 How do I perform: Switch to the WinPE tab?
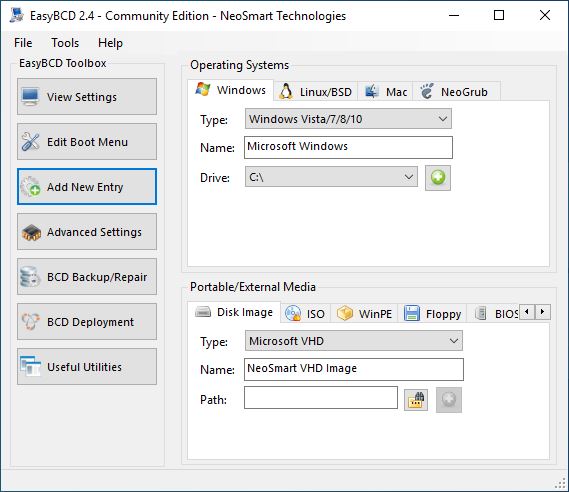364,314
